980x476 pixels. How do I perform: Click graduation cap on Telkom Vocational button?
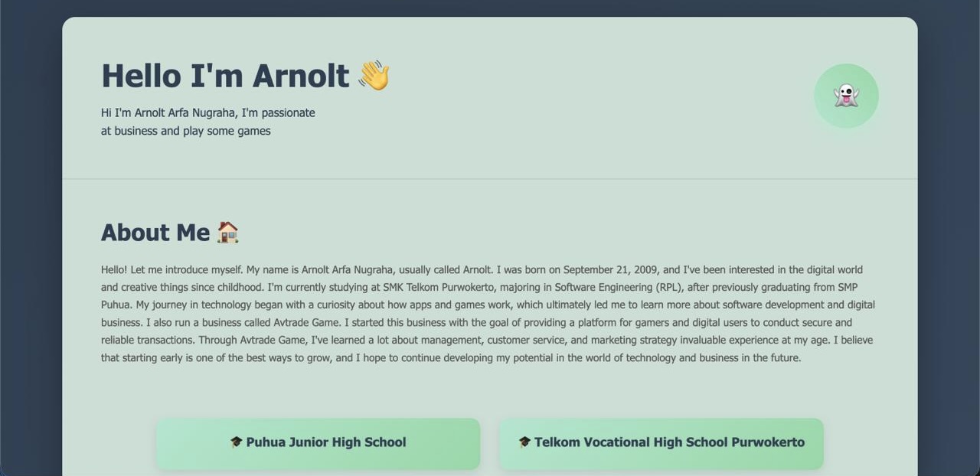[x=524, y=442]
